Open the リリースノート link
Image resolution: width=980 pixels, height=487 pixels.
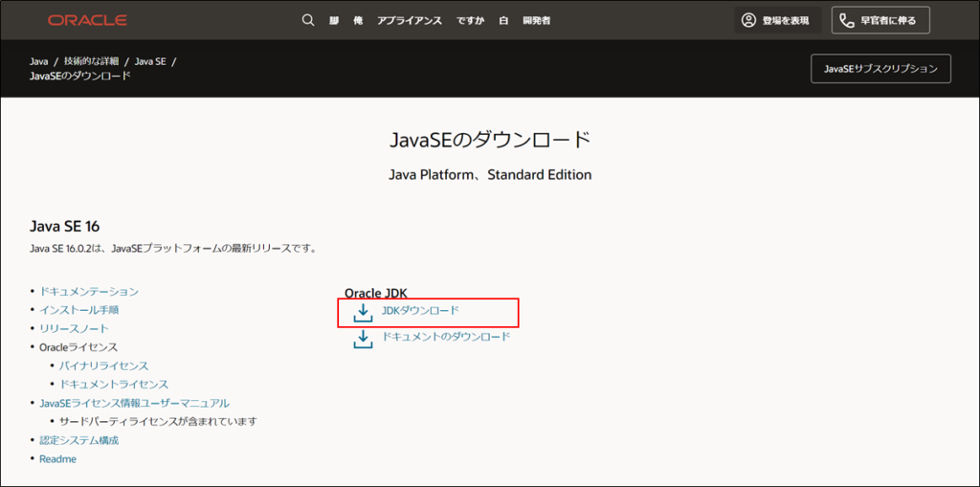(x=74, y=328)
